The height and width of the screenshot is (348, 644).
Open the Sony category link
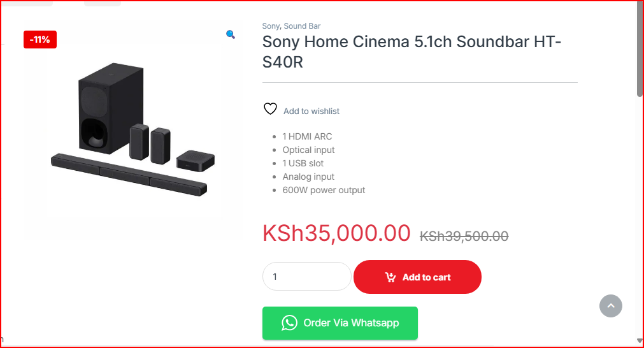coord(270,26)
